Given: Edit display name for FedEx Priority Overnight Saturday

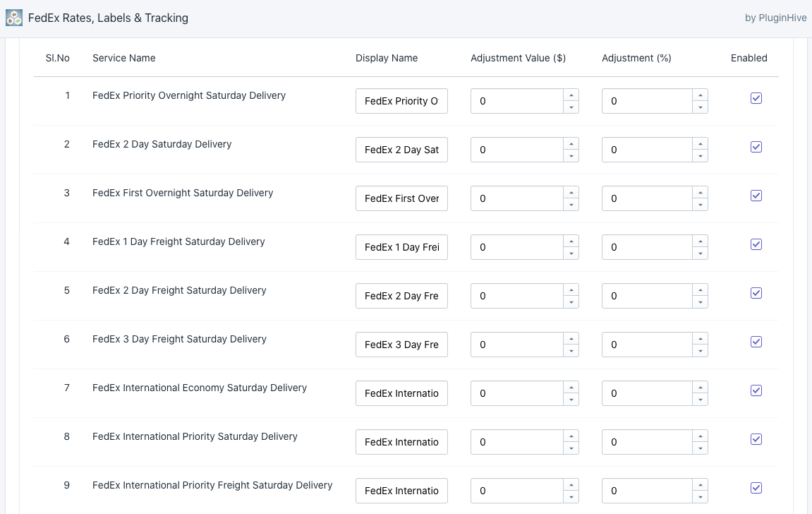Looking at the screenshot, I should pyautogui.click(x=401, y=101).
